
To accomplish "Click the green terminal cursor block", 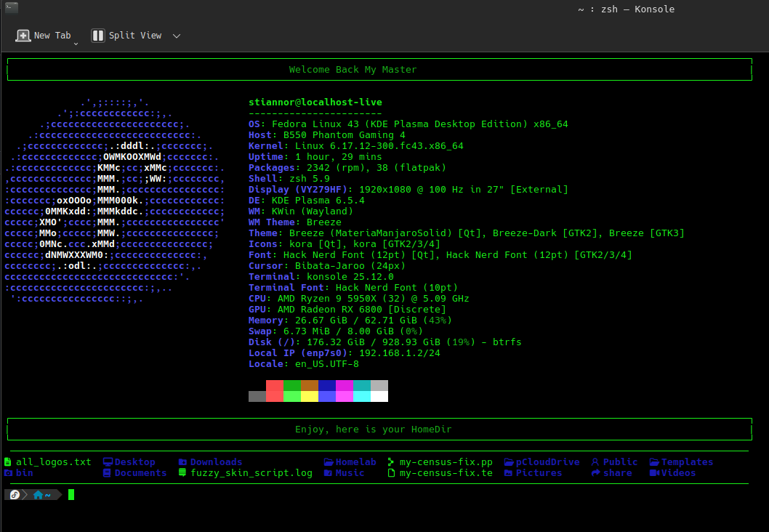I will 71,495.
